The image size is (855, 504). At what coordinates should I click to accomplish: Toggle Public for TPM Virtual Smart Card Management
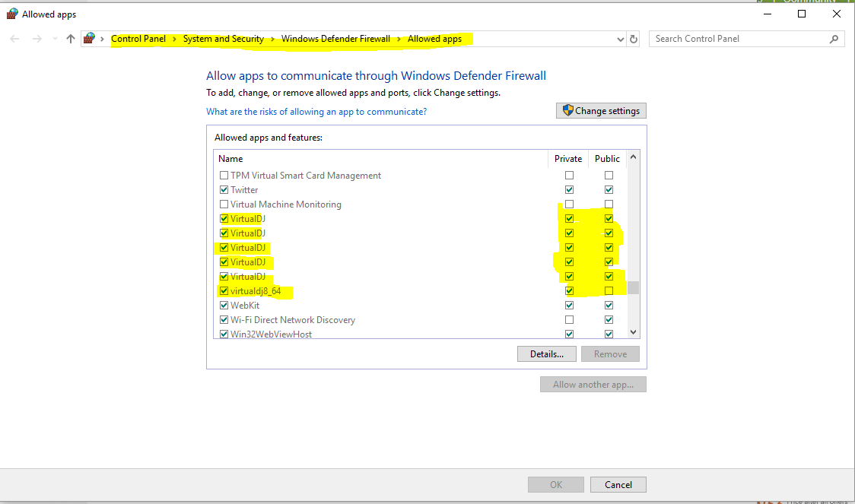(x=609, y=176)
